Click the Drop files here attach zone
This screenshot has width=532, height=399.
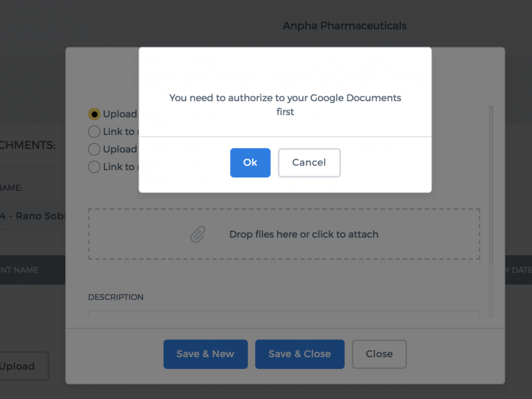click(x=284, y=234)
